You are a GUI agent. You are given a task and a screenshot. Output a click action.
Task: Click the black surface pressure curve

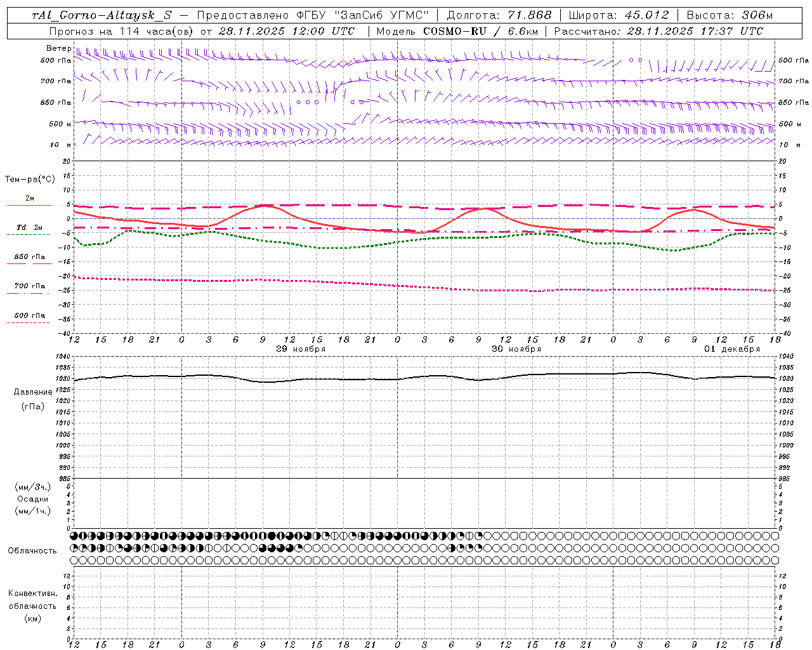coord(425,377)
